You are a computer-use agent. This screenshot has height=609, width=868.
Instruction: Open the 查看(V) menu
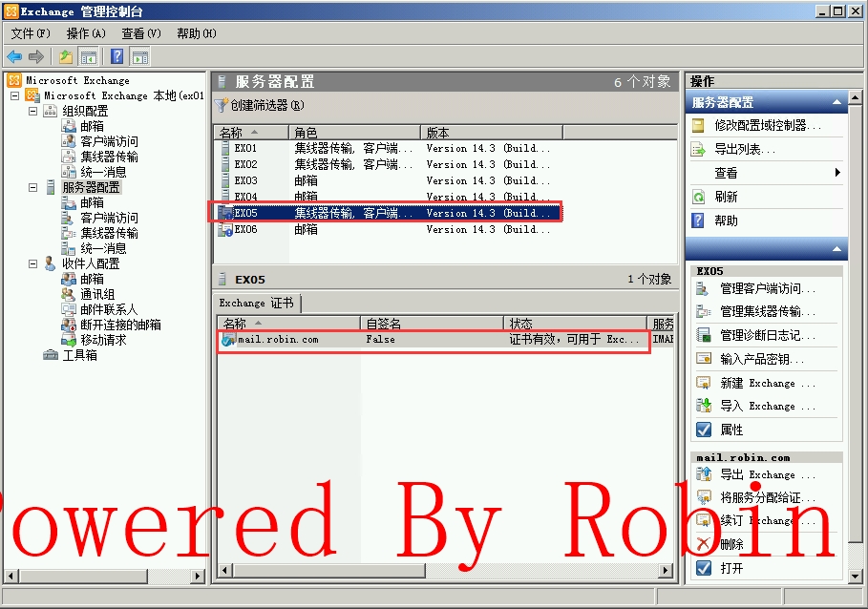click(141, 33)
